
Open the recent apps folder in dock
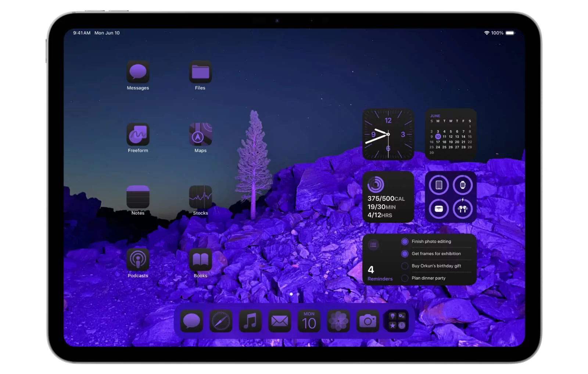pyautogui.click(x=397, y=321)
